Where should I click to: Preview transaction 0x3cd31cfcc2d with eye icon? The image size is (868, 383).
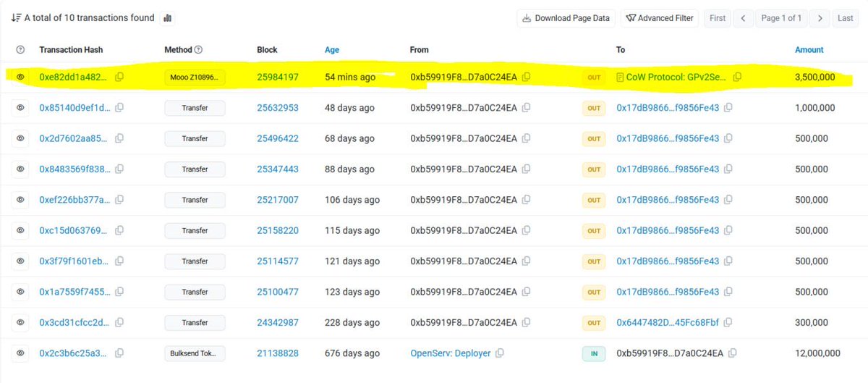tap(20, 322)
